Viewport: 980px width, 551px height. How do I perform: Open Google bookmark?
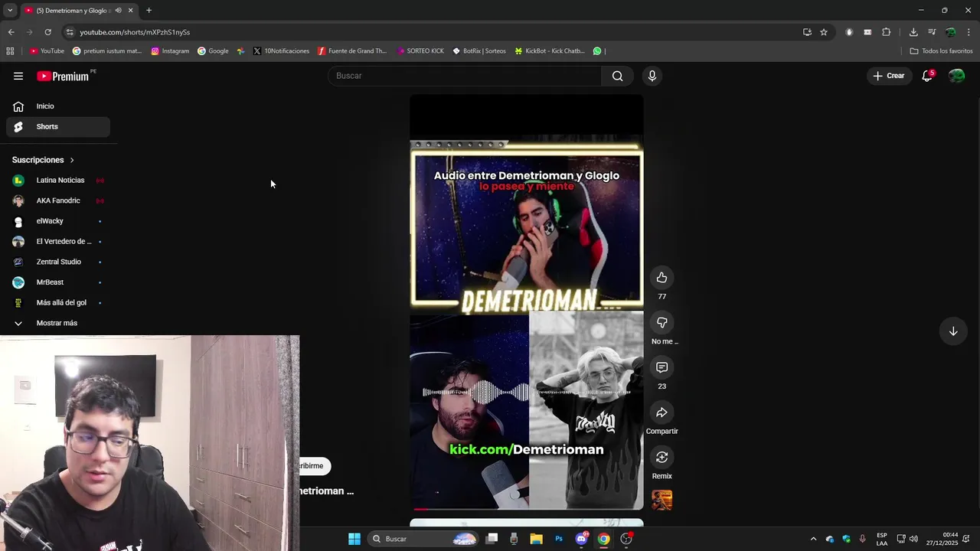tap(213, 51)
